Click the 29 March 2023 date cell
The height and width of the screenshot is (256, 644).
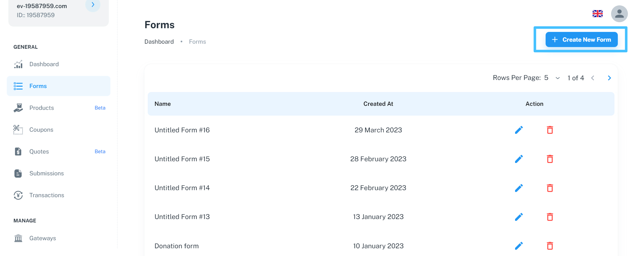[378, 130]
